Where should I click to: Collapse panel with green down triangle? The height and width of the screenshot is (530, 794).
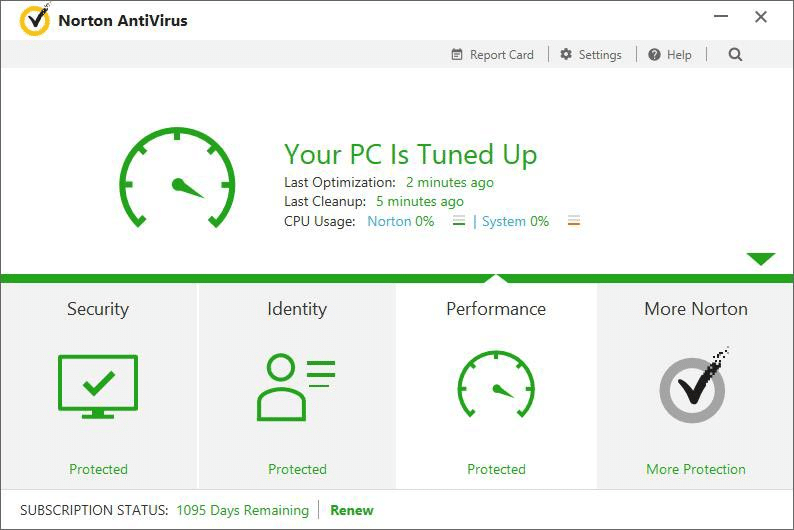click(761, 259)
